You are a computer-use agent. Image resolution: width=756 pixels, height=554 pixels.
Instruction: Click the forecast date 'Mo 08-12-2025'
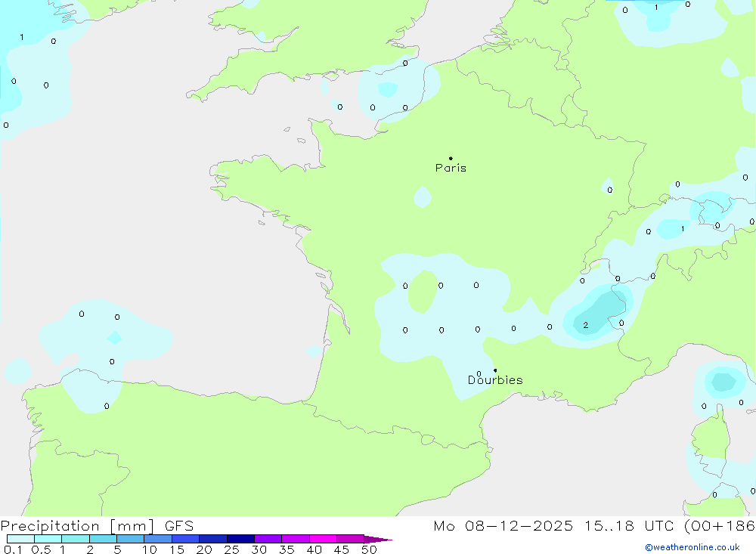pos(503,526)
